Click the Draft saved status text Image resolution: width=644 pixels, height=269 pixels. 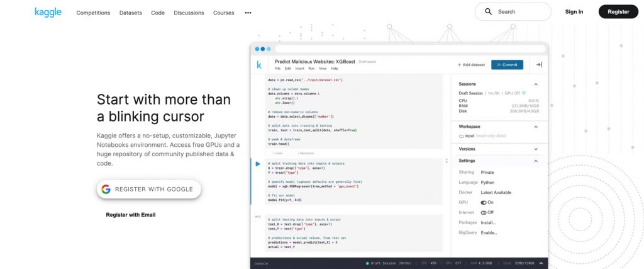(367, 62)
